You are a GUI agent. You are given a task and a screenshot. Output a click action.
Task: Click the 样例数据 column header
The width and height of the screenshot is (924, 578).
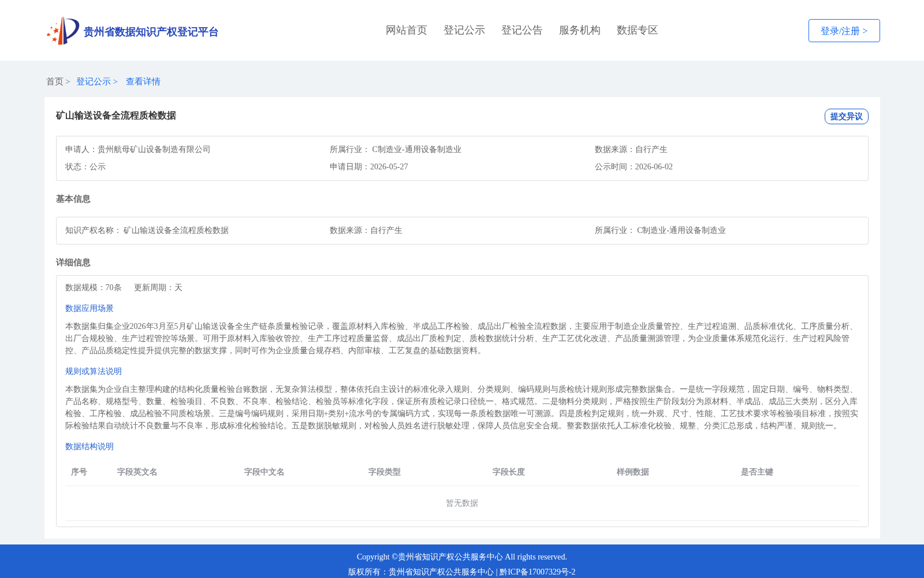point(633,472)
